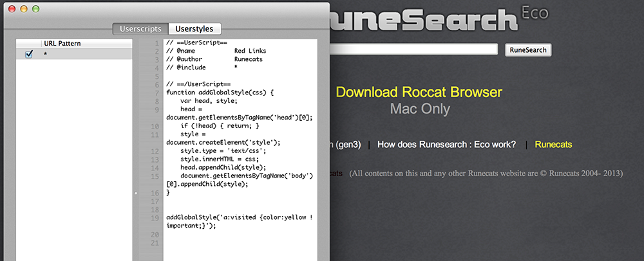Click the '// ==UserScript==' line

coord(196,42)
